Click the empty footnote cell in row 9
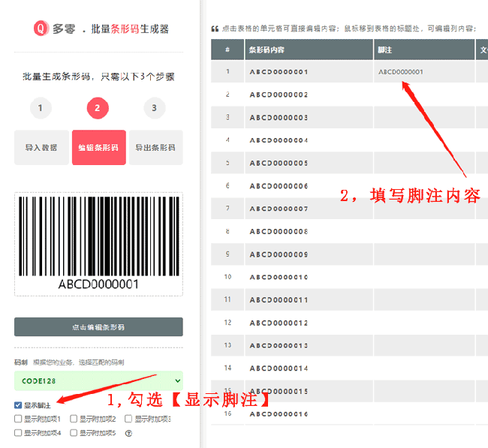The height and width of the screenshot is (448, 488). 424,254
